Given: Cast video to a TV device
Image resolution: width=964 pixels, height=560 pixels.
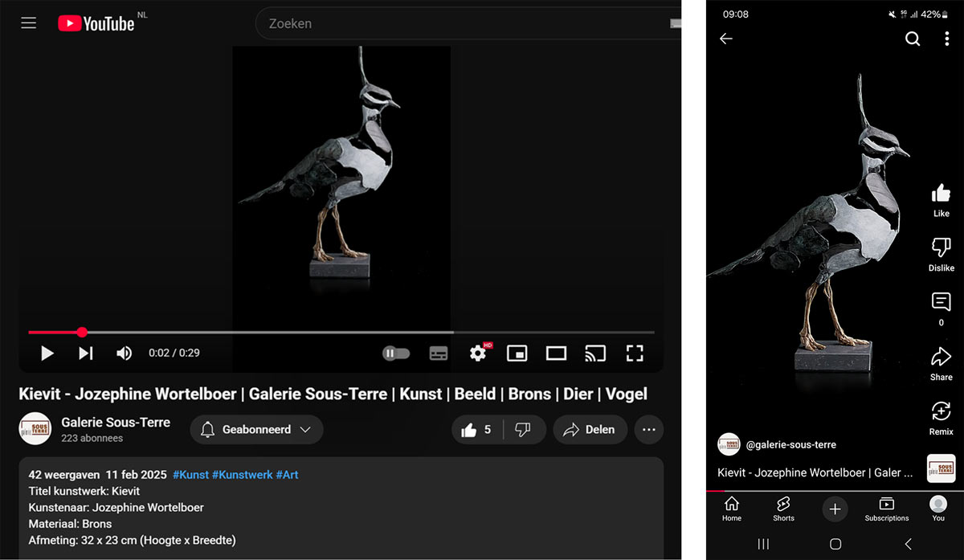Looking at the screenshot, I should (595, 353).
